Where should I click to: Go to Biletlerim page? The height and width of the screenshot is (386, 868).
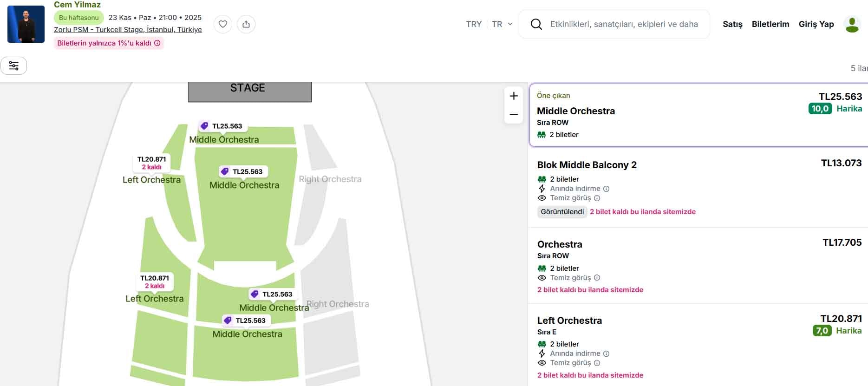(770, 24)
